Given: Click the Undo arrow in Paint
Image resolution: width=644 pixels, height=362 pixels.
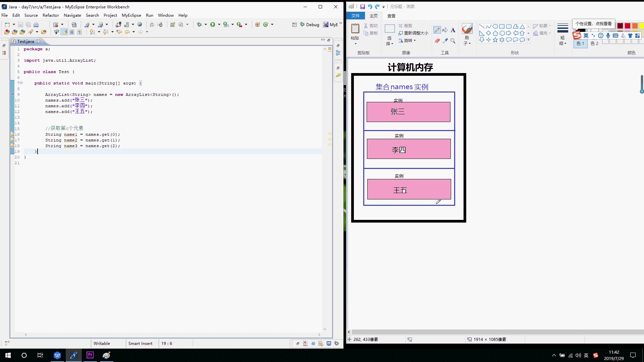Looking at the screenshot, I should 370,6.
